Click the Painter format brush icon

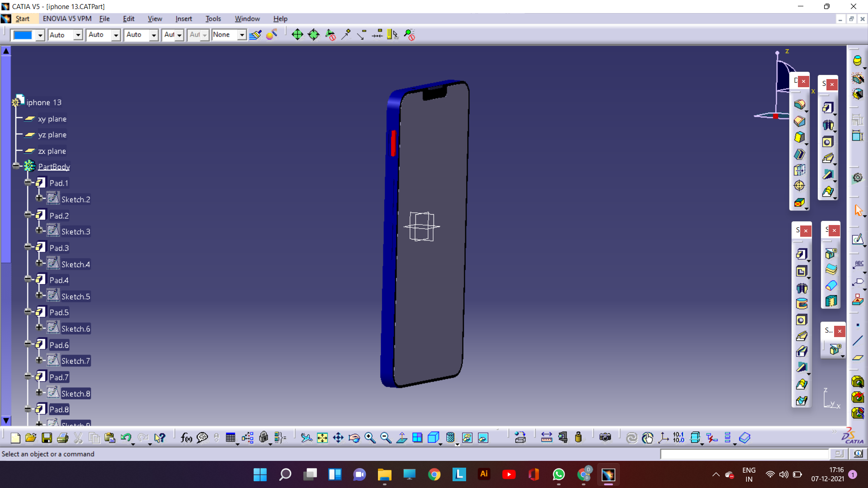pos(255,35)
